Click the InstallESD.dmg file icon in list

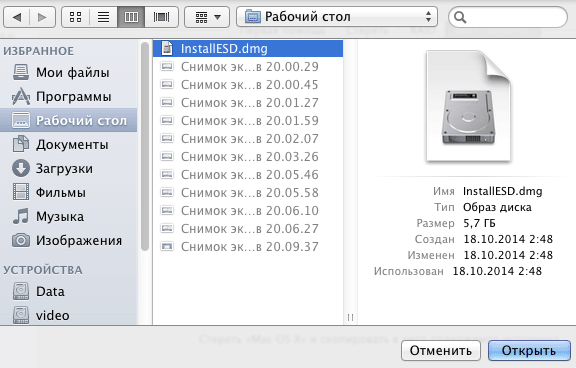pos(168,48)
